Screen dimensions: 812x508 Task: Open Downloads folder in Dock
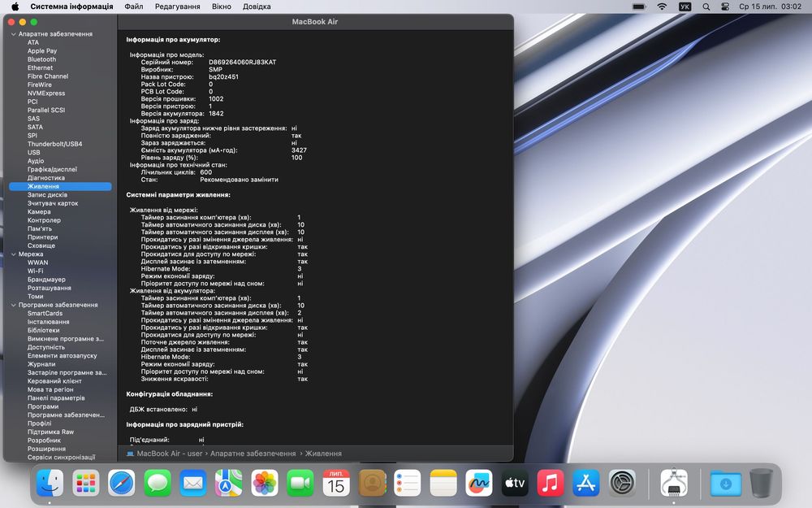[x=725, y=483]
